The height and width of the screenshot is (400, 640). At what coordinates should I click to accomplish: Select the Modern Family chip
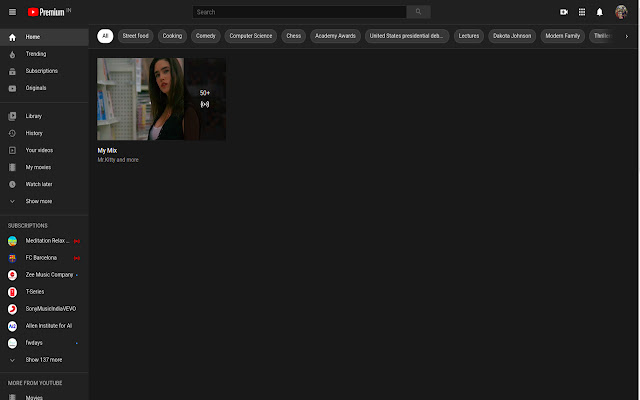click(x=562, y=36)
